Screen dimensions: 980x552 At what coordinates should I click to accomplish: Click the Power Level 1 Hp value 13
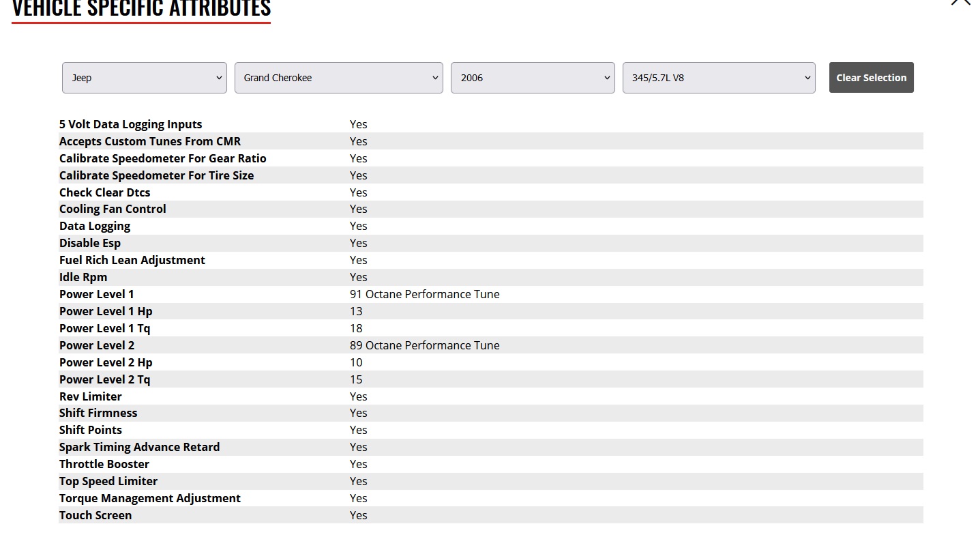click(x=356, y=311)
